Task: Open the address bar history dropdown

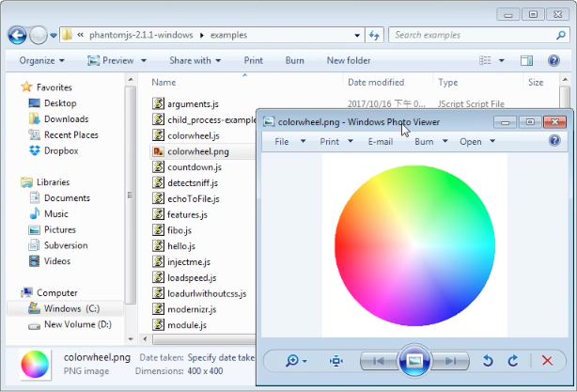Action: pos(357,36)
